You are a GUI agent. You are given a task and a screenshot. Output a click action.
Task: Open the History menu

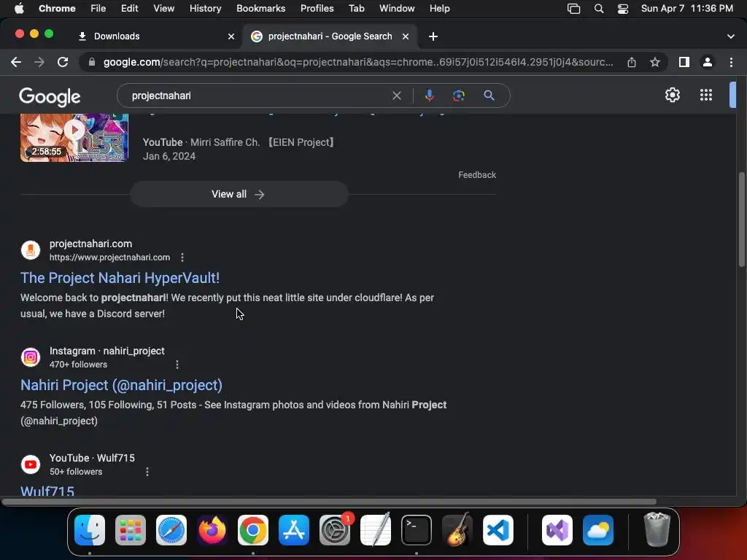point(205,8)
